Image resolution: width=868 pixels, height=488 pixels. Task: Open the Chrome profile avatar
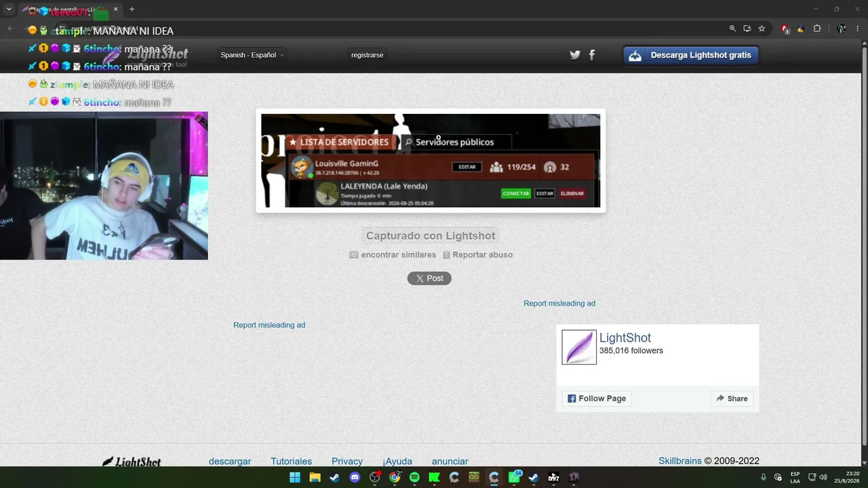click(x=842, y=28)
